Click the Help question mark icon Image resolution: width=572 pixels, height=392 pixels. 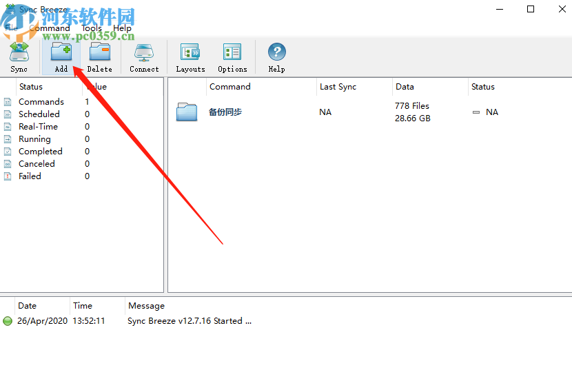click(277, 52)
